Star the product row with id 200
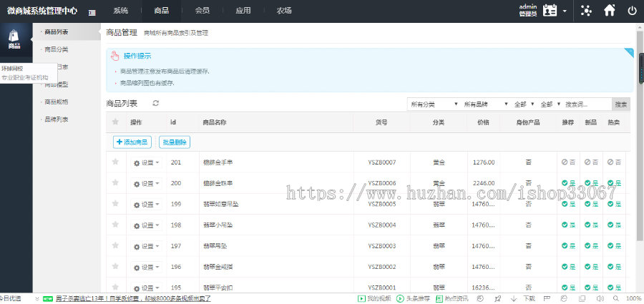 coord(115,182)
